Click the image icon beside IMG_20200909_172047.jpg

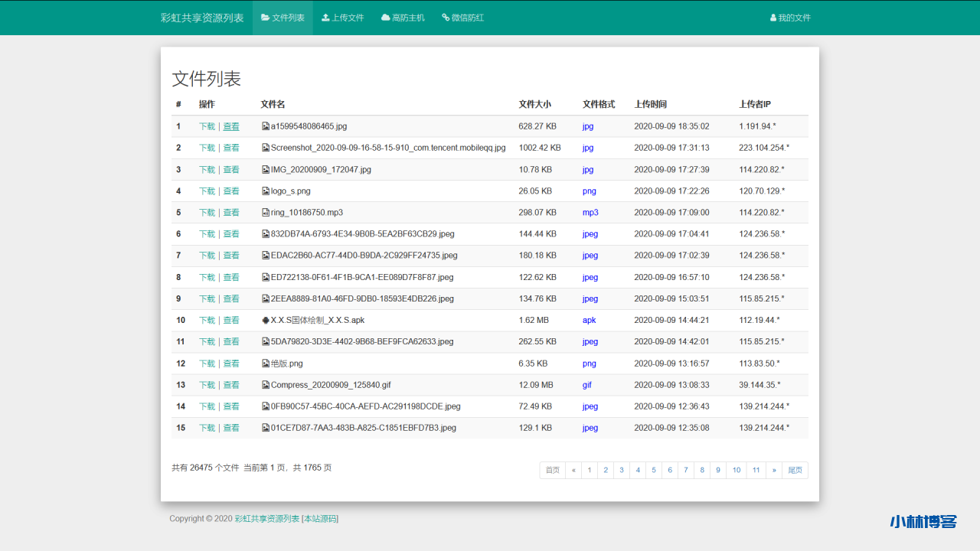pos(266,170)
